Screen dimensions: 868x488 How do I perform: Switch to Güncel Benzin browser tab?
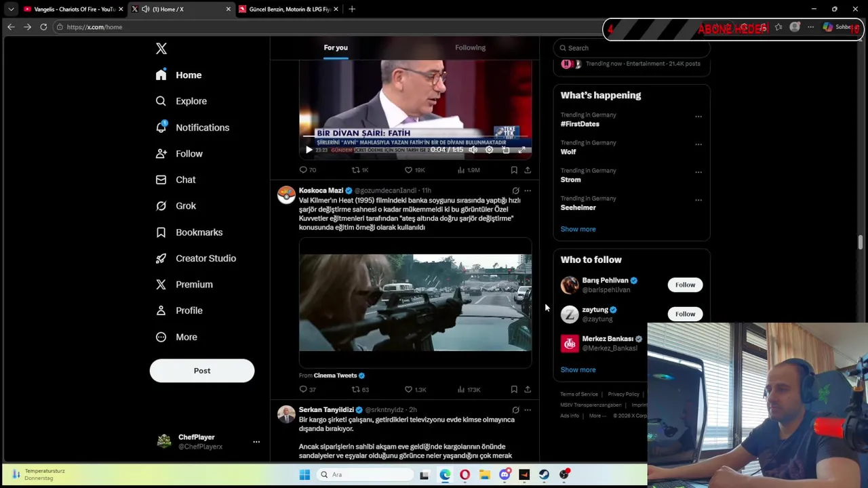pos(288,9)
